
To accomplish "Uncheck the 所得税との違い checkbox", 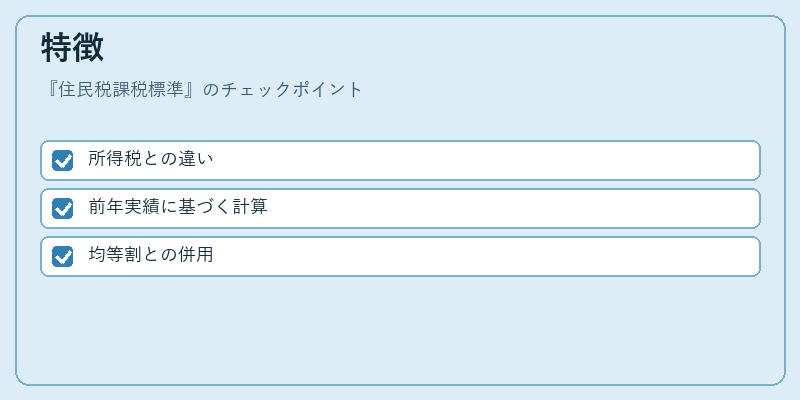I will (x=62, y=160).
